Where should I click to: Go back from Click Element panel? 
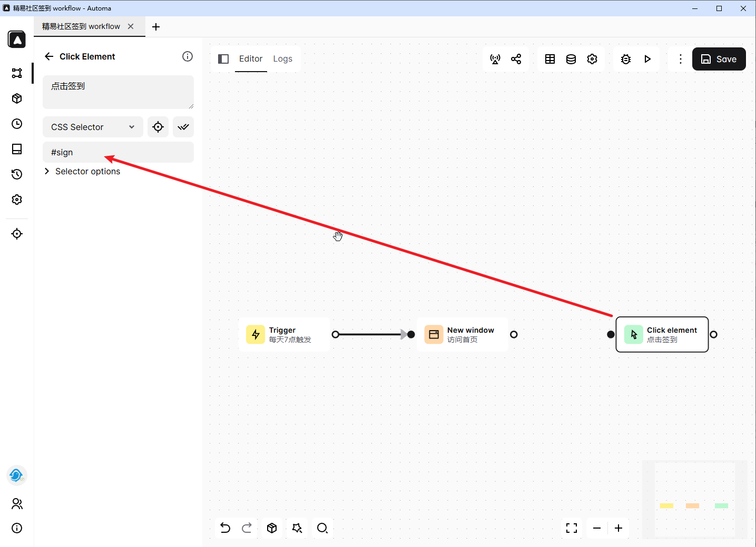(49, 56)
